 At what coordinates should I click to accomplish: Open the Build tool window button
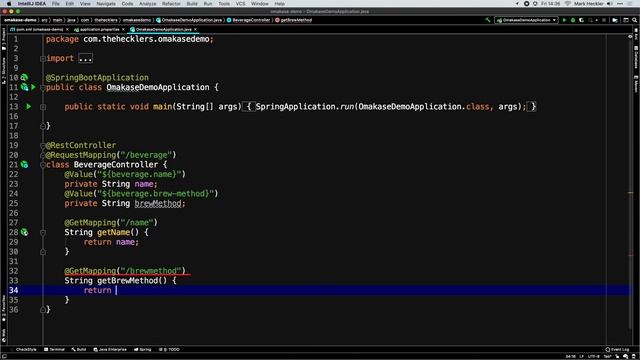point(79,349)
